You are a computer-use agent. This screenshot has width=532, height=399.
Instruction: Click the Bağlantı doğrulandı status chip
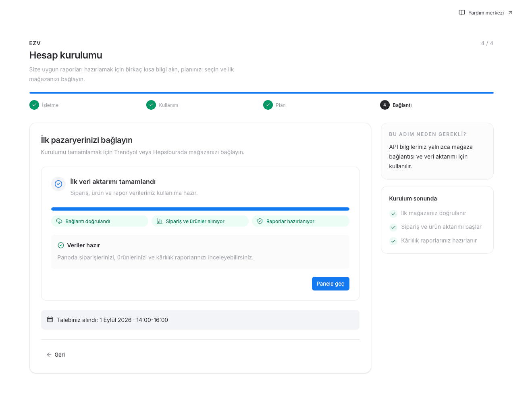point(100,221)
